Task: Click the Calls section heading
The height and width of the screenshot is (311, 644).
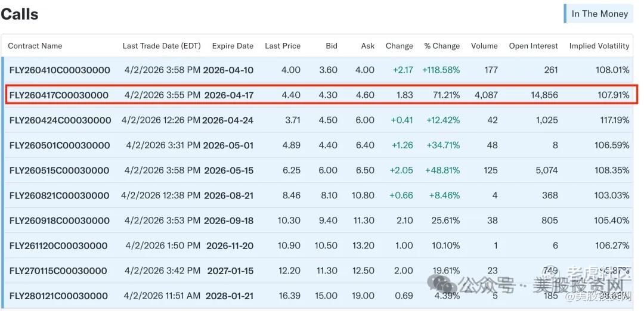Action: 20,15
